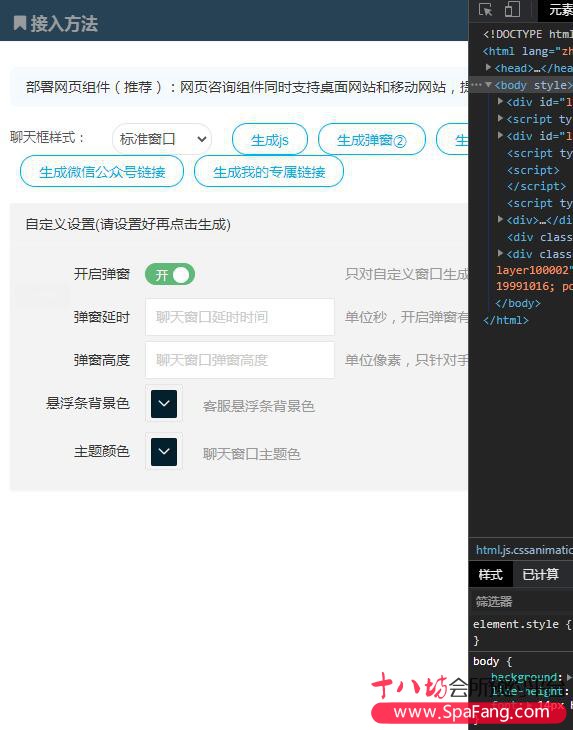
Task: Open the 主题颜色 color picker
Action: point(164,452)
